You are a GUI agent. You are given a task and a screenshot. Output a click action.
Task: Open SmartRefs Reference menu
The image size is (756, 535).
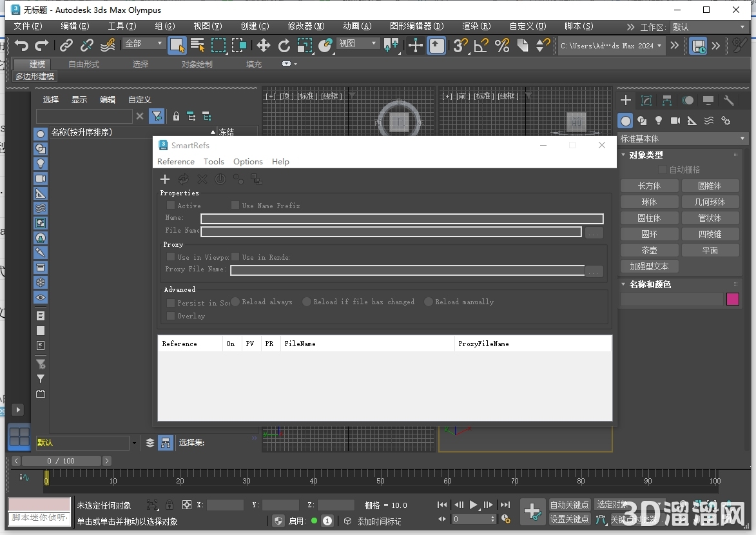click(x=176, y=162)
